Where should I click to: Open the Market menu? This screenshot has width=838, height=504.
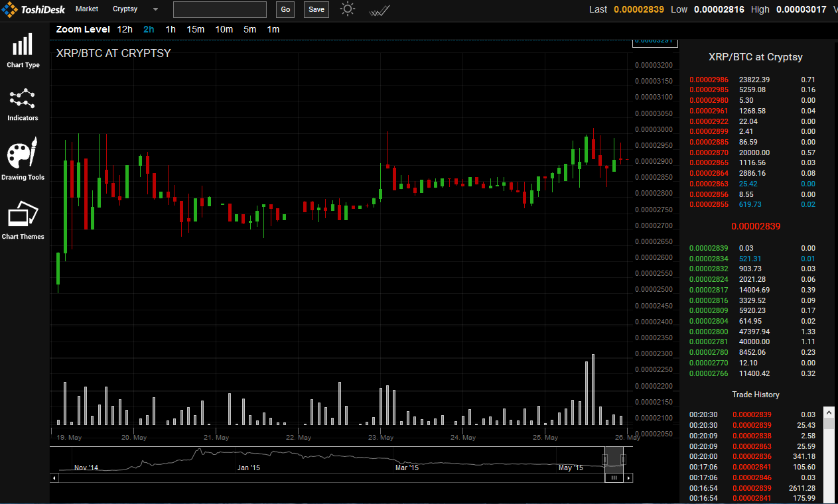(87, 9)
